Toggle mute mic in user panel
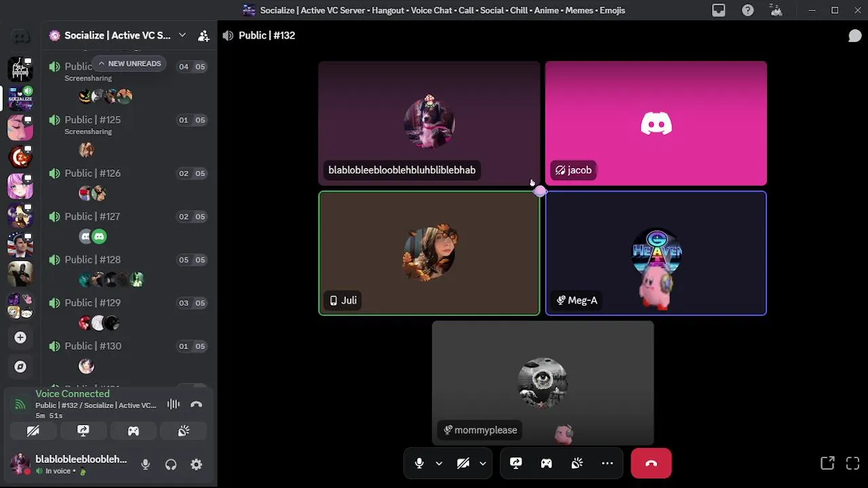 [x=145, y=464]
